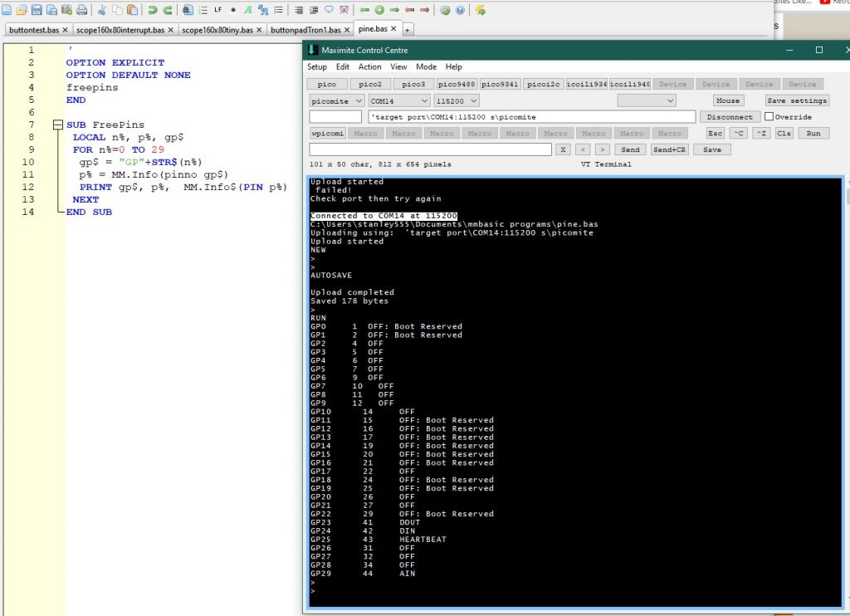Click the Disconnect button
The width and height of the screenshot is (850, 616).
click(x=730, y=117)
